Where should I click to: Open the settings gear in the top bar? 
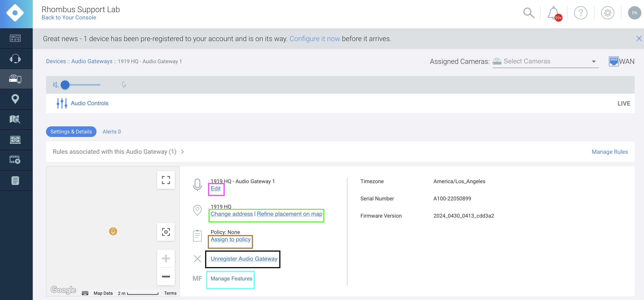pos(608,13)
